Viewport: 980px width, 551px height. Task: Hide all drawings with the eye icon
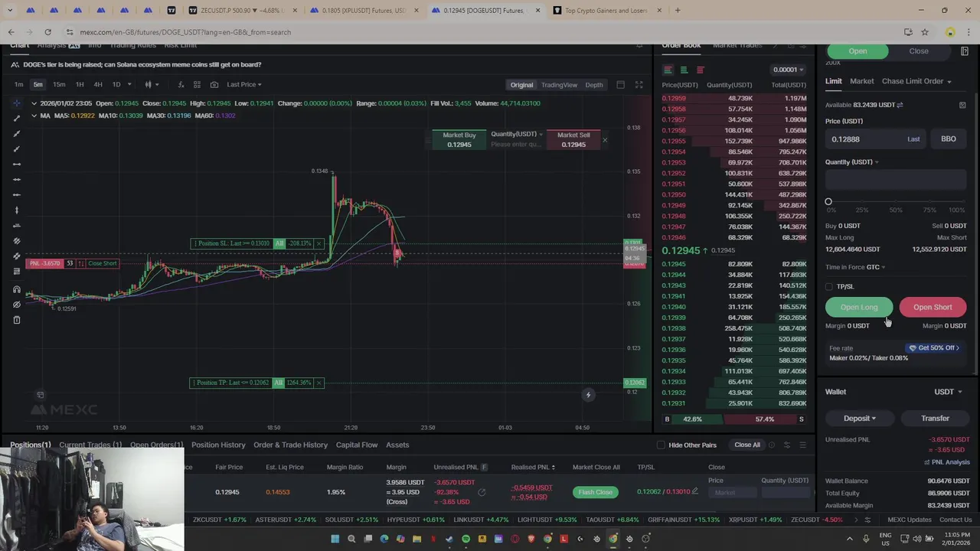click(17, 305)
